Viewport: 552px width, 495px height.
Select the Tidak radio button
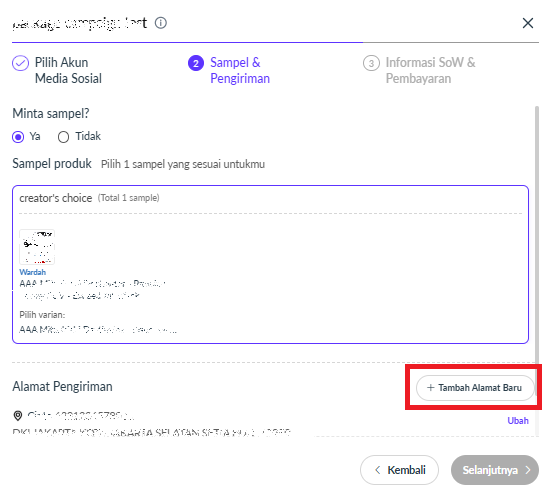tap(63, 137)
